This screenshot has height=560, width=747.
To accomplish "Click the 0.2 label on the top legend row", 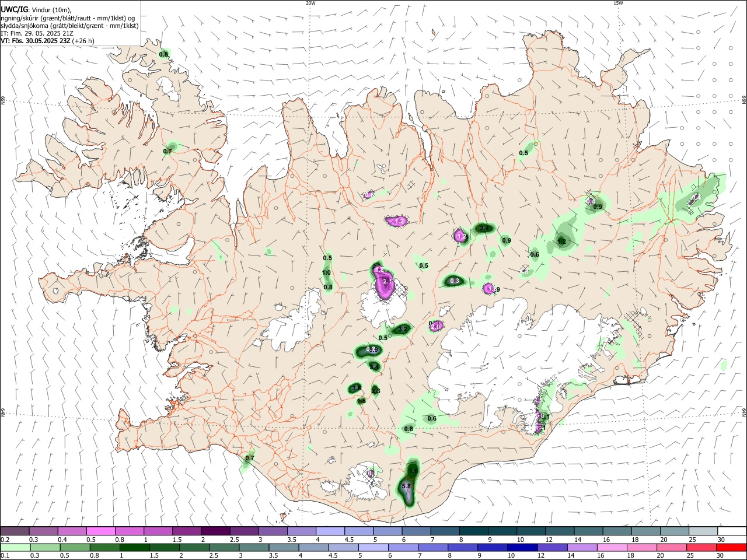I will click(5, 540).
